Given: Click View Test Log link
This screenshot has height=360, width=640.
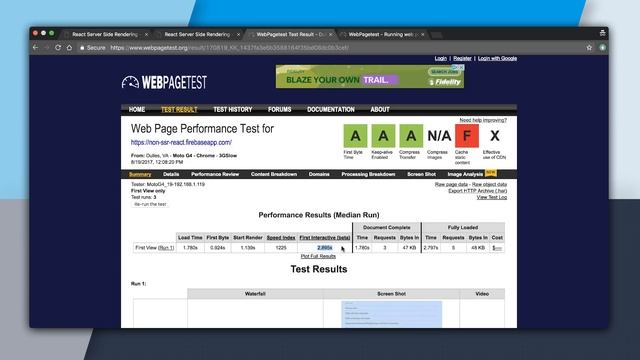Looking at the screenshot, I should 492,197.
